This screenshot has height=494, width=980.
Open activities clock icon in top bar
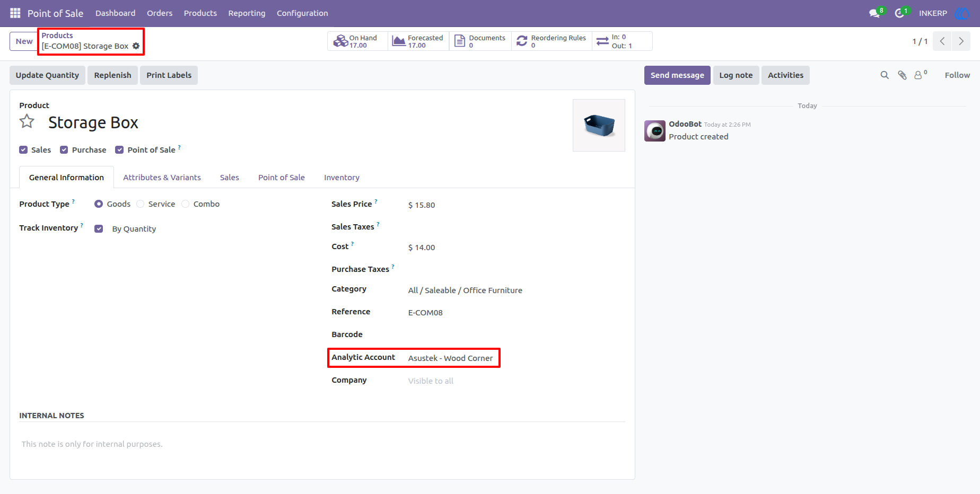click(x=899, y=13)
